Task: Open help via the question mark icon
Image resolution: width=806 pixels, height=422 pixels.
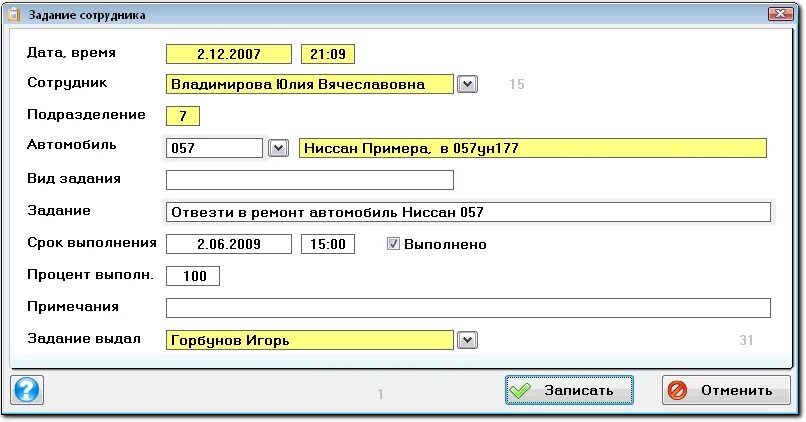Action: 27,390
